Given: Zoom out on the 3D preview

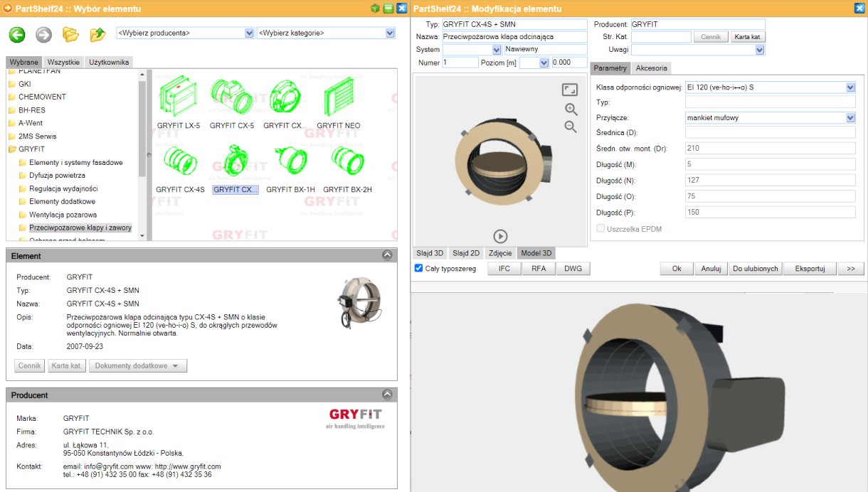Looking at the screenshot, I should click(x=571, y=127).
